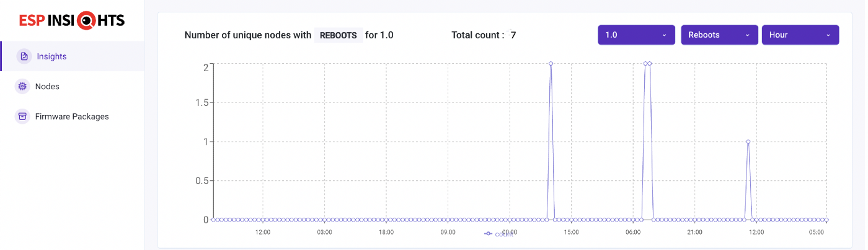
Task: Open the 1.0 firmware version dropdown
Action: pyautogui.click(x=635, y=35)
